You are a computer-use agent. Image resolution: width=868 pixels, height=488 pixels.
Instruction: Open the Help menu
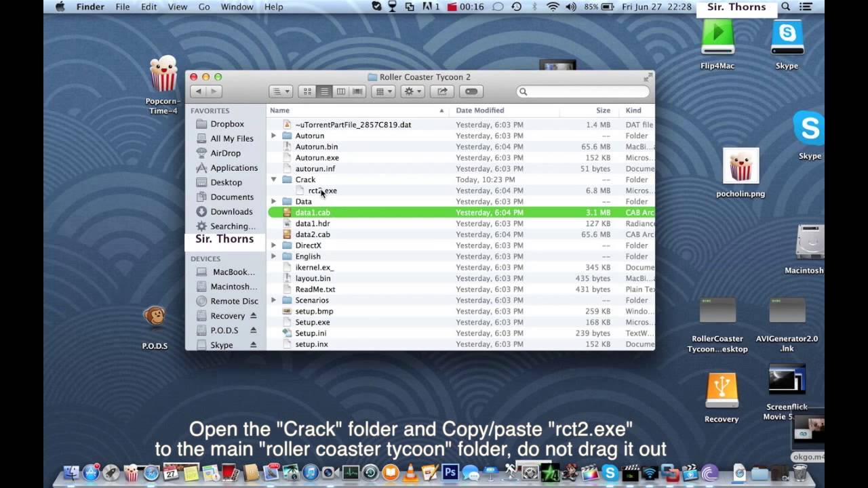[273, 7]
